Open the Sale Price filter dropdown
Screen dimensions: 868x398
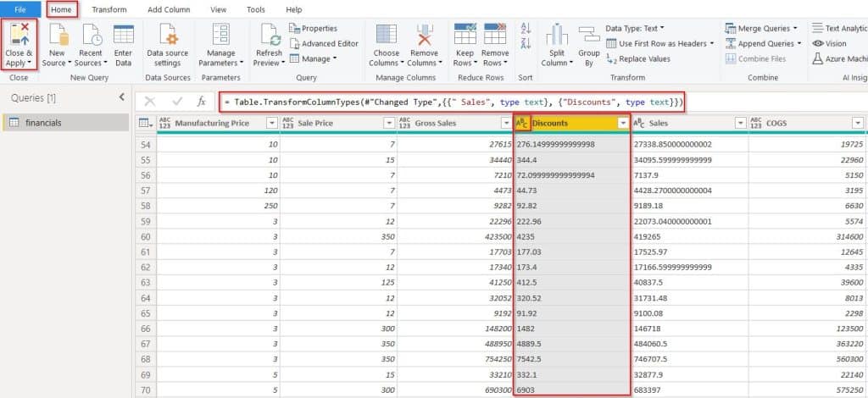pos(389,124)
